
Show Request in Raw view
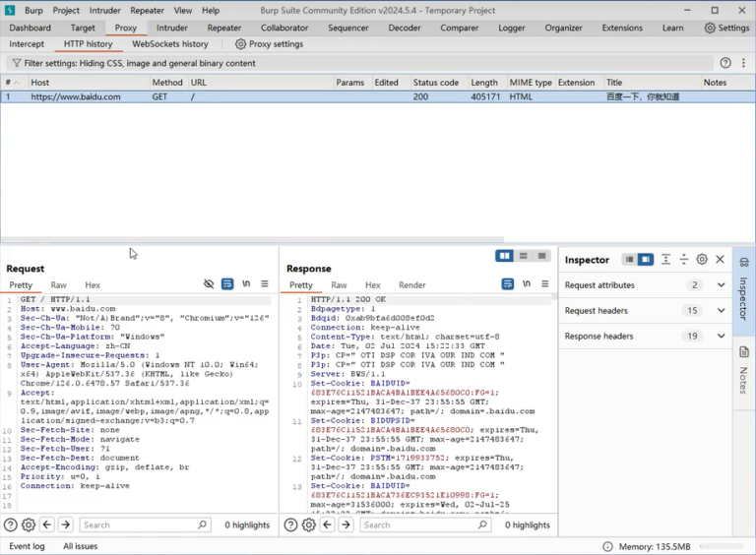59,284
